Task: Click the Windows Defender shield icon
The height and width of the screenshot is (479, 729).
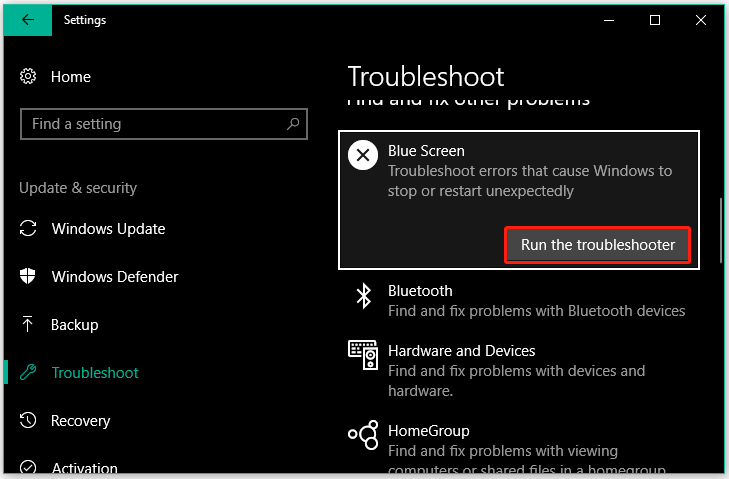Action: [28, 277]
